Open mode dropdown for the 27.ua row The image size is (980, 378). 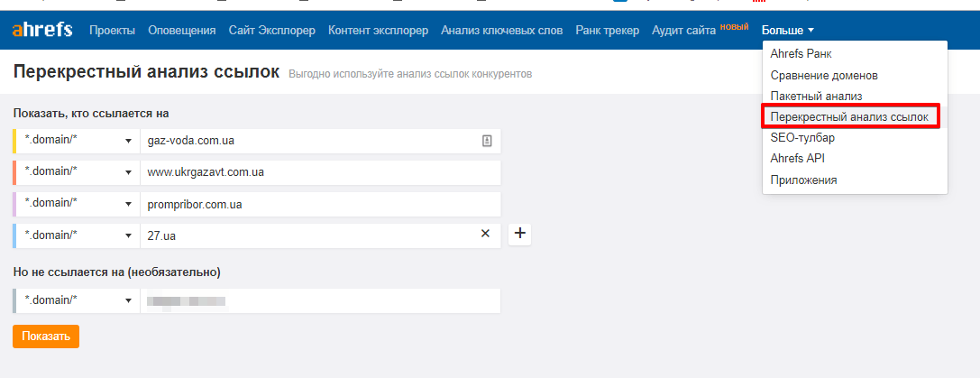78,235
